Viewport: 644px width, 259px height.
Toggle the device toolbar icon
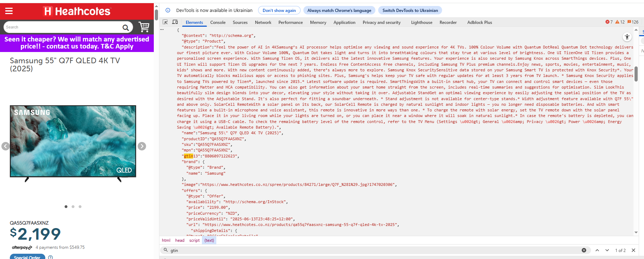coord(175,22)
